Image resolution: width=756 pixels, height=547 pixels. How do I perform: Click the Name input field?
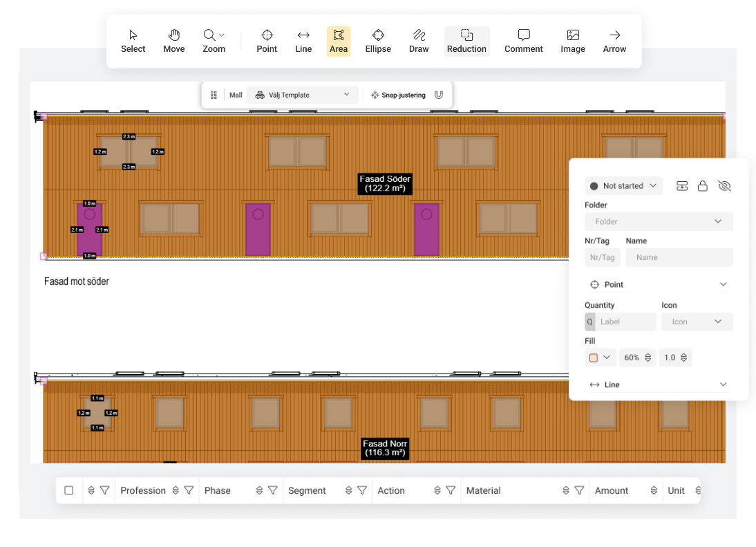click(x=679, y=257)
